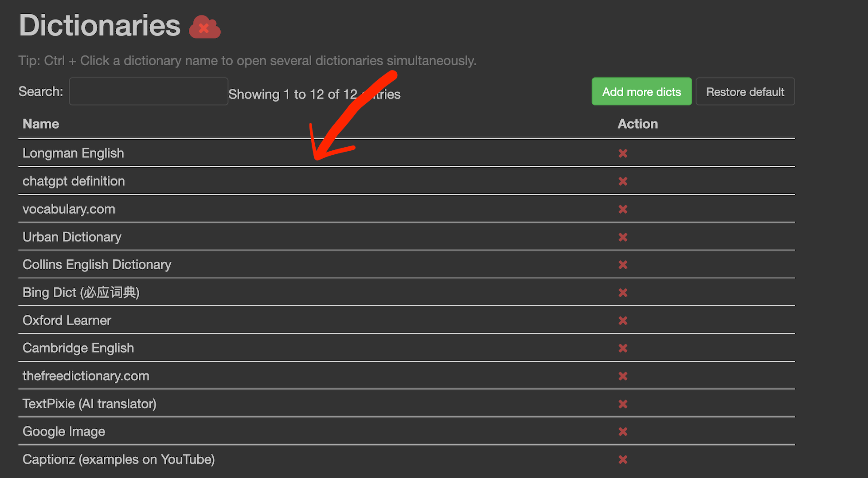The height and width of the screenshot is (478, 868).
Task: Click the Add more dicts button
Action: (641, 92)
